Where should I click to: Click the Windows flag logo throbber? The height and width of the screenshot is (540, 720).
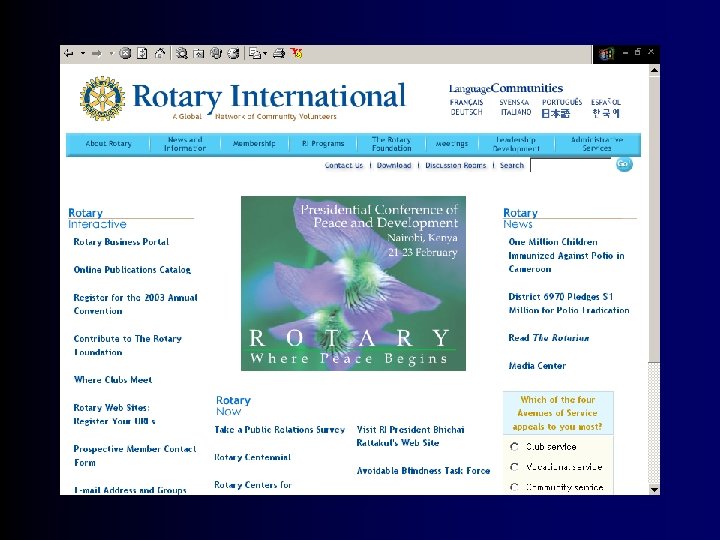pyautogui.click(x=606, y=54)
